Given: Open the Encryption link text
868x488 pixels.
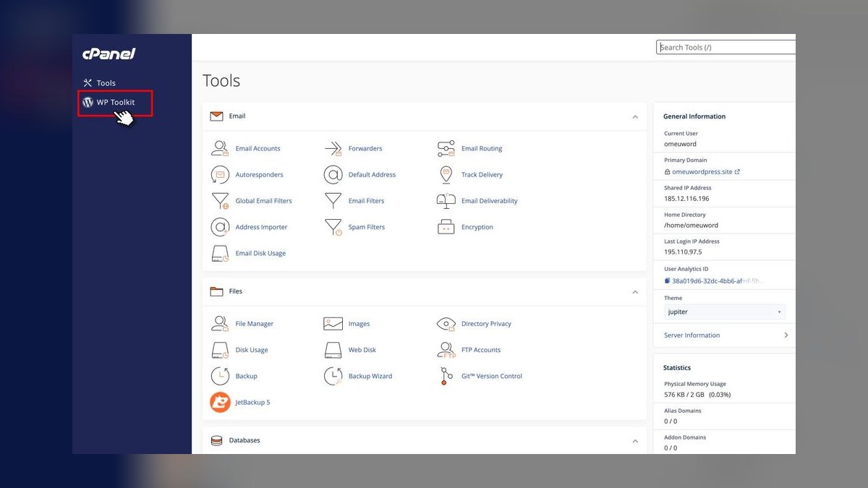Looking at the screenshot, I should click(477, 227).
